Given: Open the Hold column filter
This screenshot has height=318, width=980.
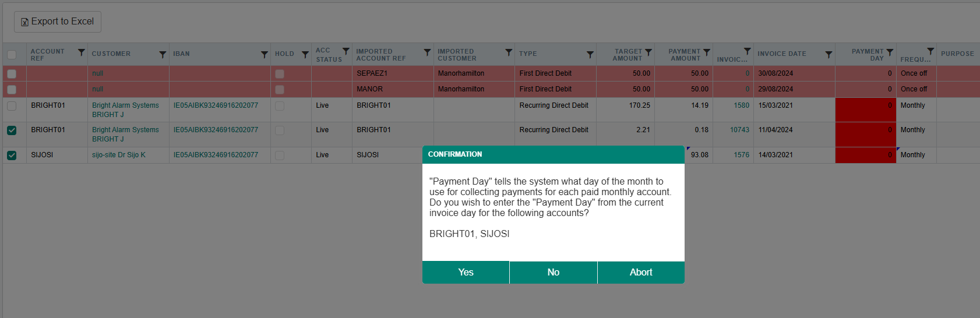Looking at the screenshot, I should click(305, 55).
